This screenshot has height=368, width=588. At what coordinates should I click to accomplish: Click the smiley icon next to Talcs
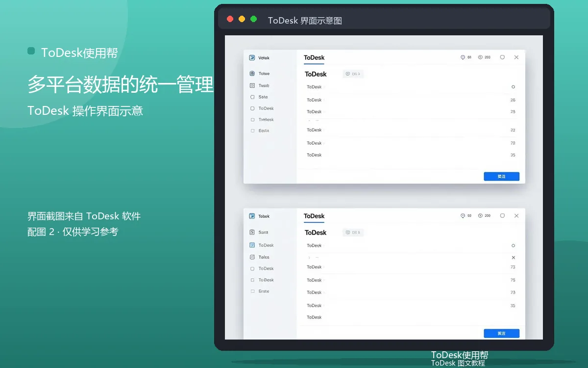click(x=252, y=257)
